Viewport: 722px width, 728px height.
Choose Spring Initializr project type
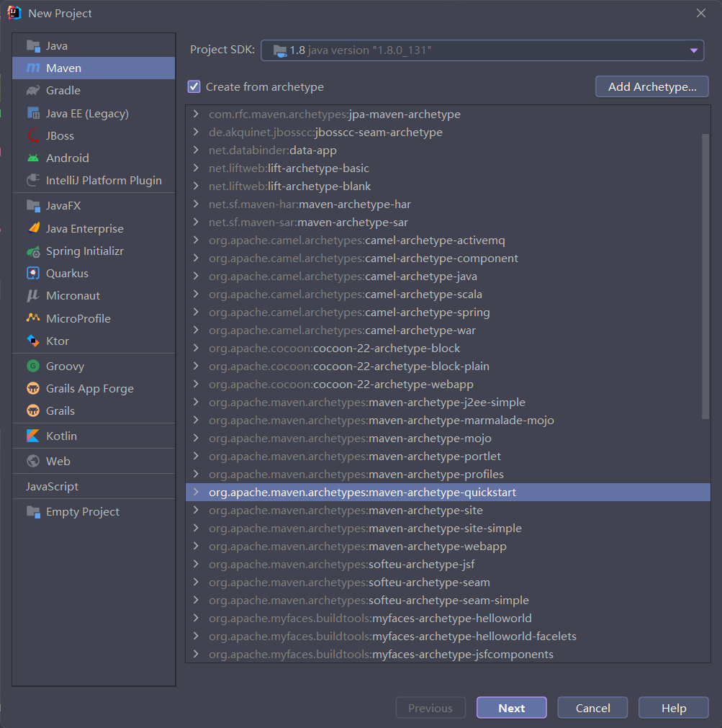point(94,251)
